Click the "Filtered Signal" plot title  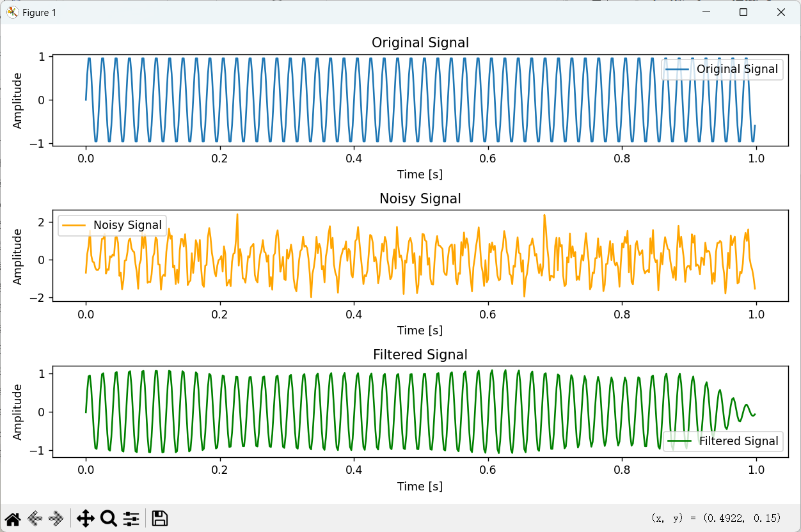pyautogui.click(x=420, y=355)
